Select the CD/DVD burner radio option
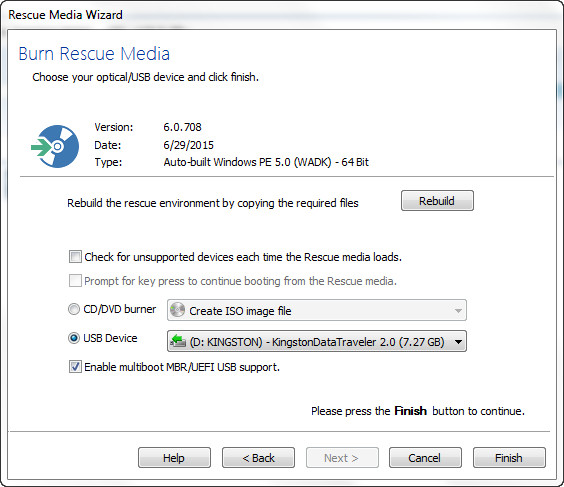The height and width of the screenshot is (487, 564). pyautogui.click(x=74, y=309)
